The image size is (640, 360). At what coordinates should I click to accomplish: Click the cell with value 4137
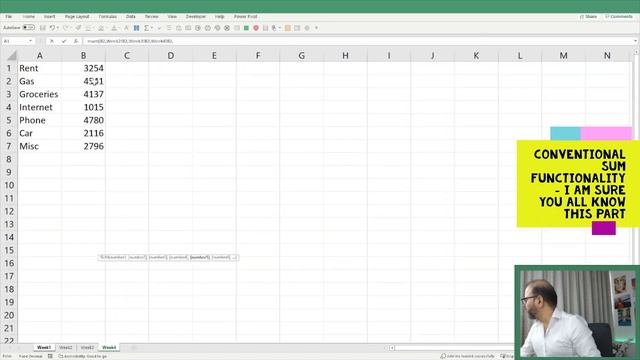pos(83,94)
